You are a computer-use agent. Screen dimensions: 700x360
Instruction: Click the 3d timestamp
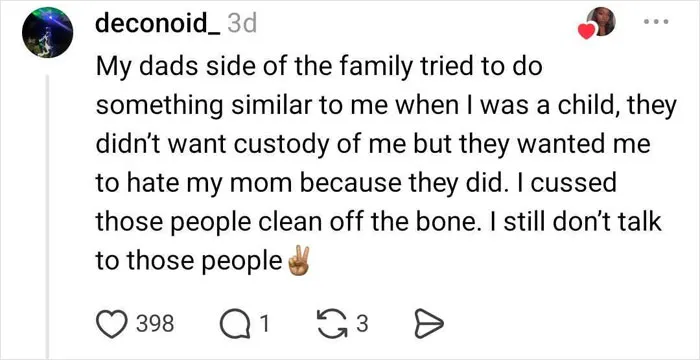click(242, 24)
